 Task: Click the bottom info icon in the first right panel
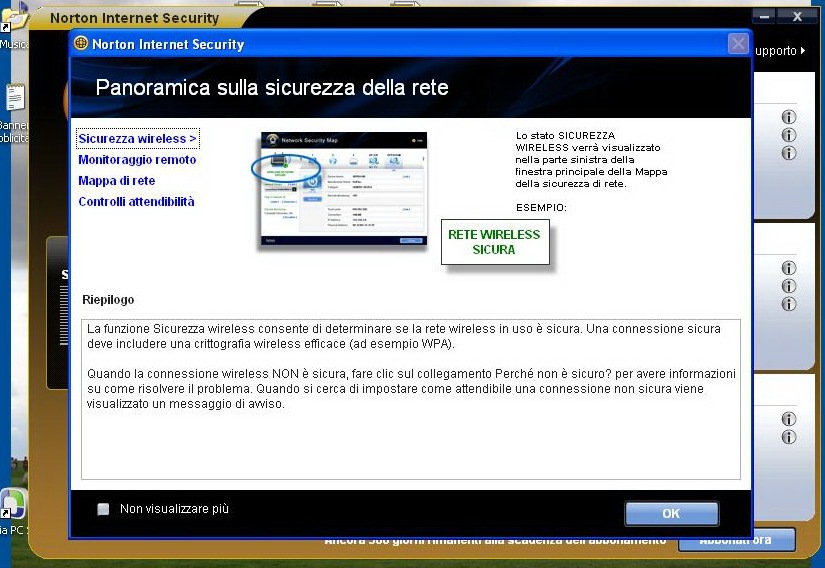[789, 153]
